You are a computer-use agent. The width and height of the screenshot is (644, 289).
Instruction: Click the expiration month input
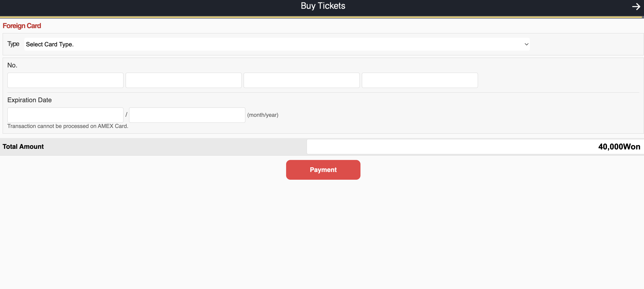pyautogui.click(x=65, y=115)
